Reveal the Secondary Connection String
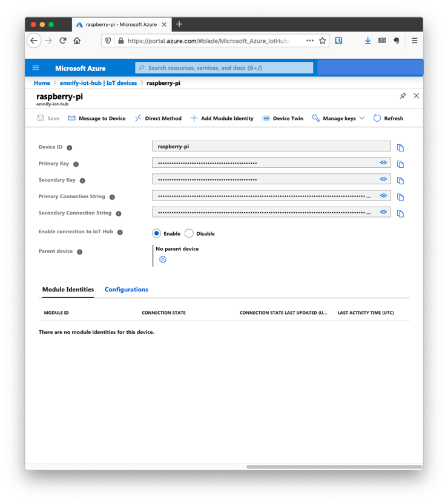This screenshot has width=448, height=503. (x=383, y=212)
